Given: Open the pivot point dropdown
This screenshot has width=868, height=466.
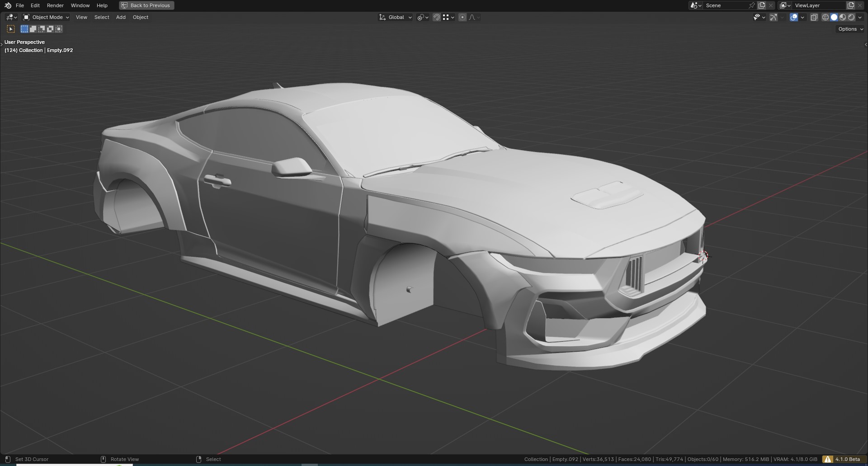Looking at the screenshot, I should click(423, 17).
